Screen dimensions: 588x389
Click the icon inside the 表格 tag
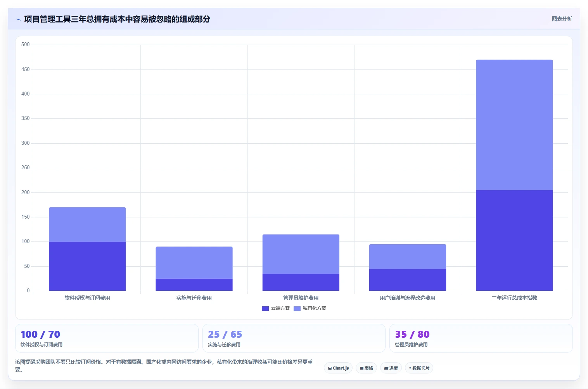point(361,368)
